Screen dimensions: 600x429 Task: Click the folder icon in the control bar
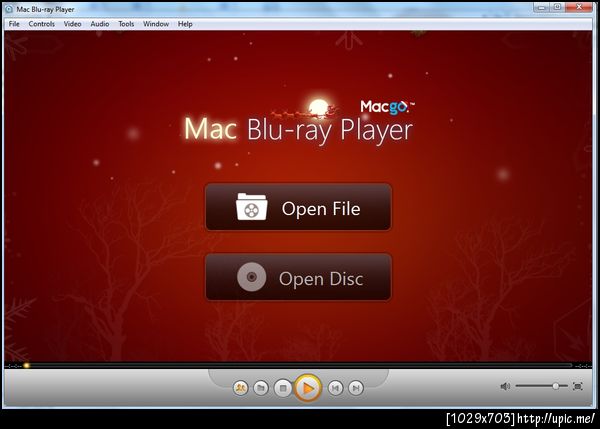261,388
